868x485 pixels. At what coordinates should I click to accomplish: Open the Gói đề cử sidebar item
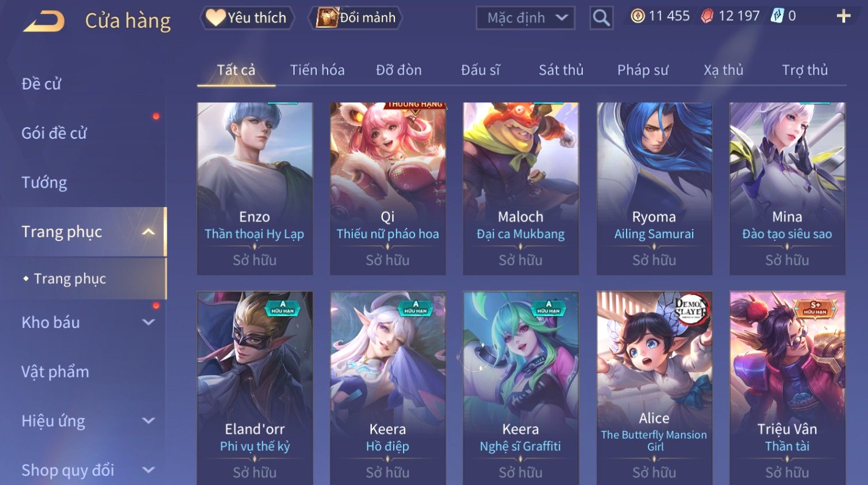pyautogui.click(x=54, y=133)
